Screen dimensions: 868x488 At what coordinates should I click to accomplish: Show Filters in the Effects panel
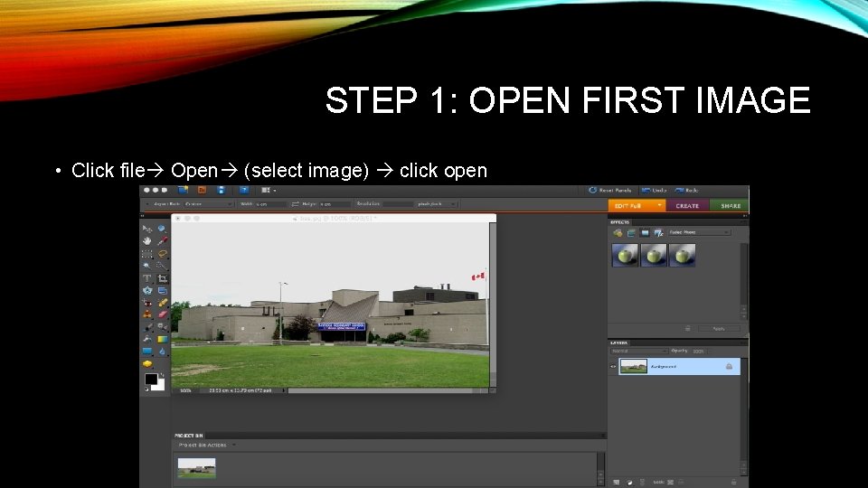pyautogui.click(x=618, y=233)
